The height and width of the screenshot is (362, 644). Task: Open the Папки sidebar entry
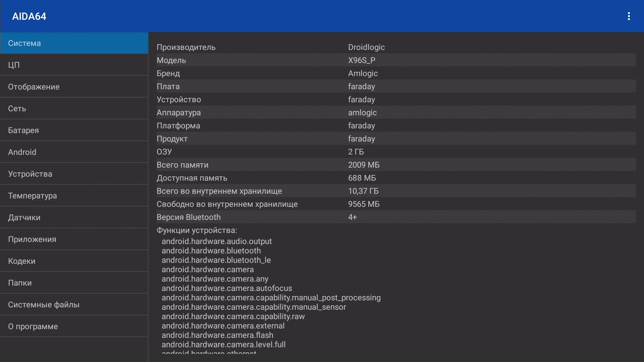(x=74, y=283)
